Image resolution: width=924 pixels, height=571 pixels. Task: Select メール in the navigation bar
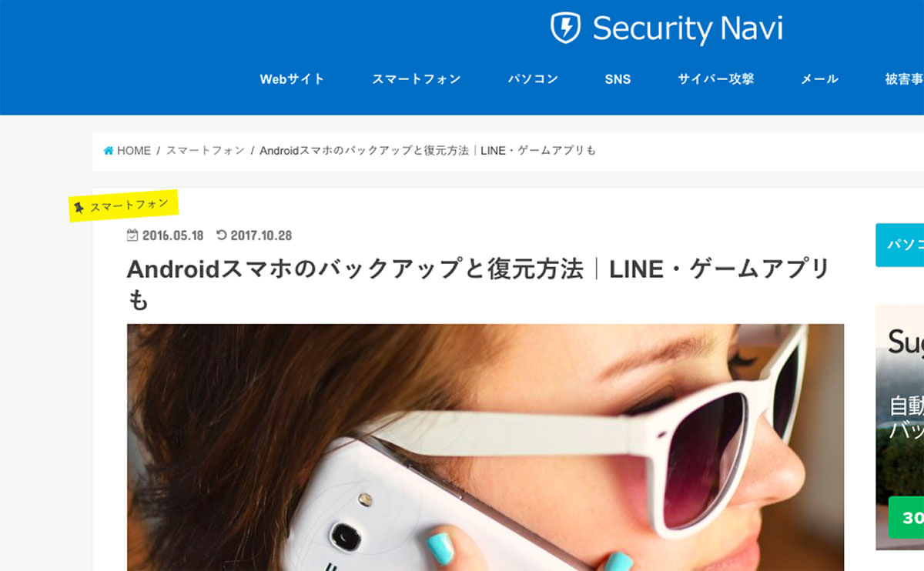819,79
